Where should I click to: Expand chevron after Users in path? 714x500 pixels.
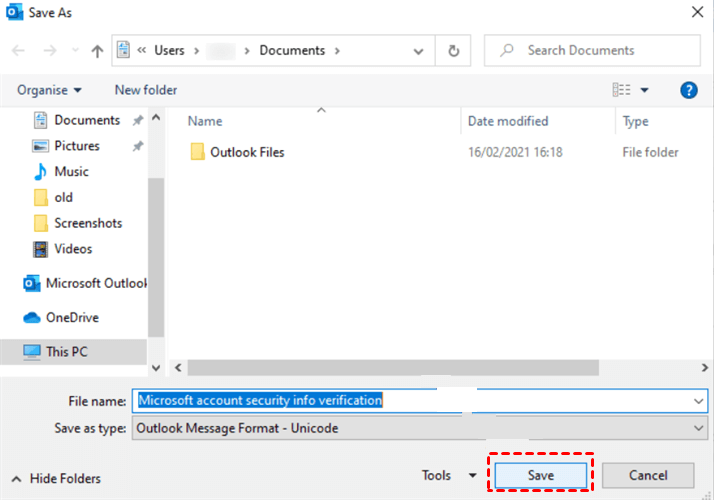pos(197,51)
